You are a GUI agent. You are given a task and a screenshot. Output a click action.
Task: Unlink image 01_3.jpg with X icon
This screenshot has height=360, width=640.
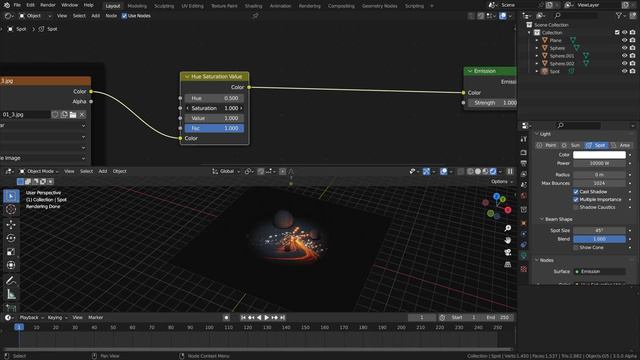(82, 115)
